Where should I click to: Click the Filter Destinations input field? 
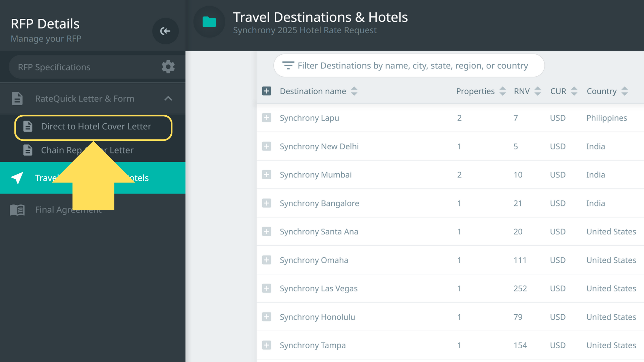pos(413,66)
